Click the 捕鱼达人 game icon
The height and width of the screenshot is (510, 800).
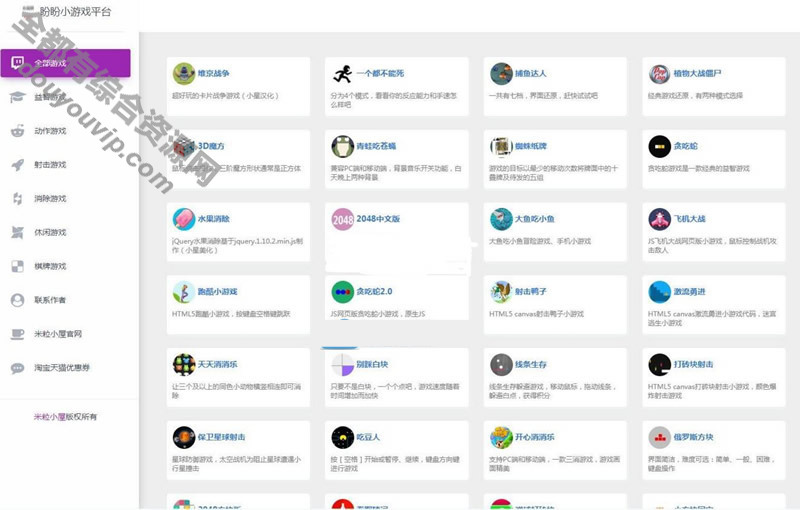pos(501,73)
